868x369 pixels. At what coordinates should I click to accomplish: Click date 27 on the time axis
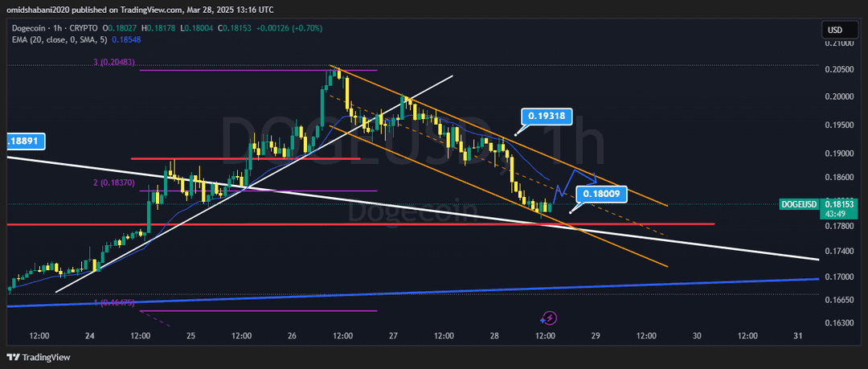(394, 336)
